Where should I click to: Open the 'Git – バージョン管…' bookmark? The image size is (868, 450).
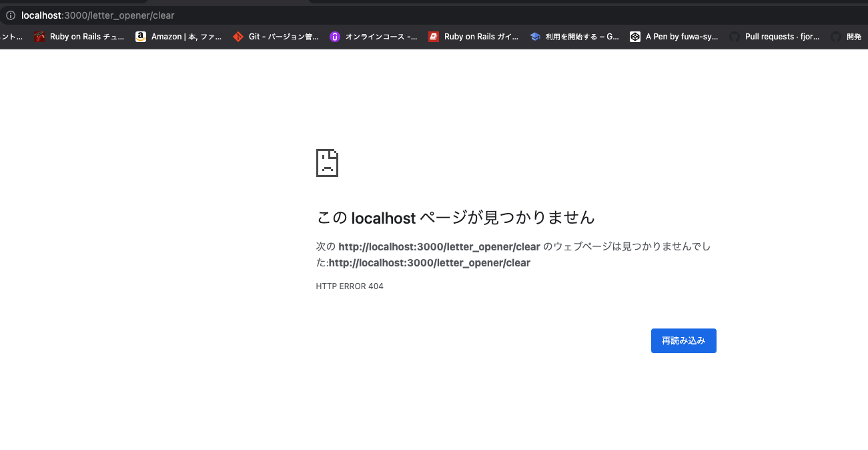pyautogui.click(x=277, y=37)
